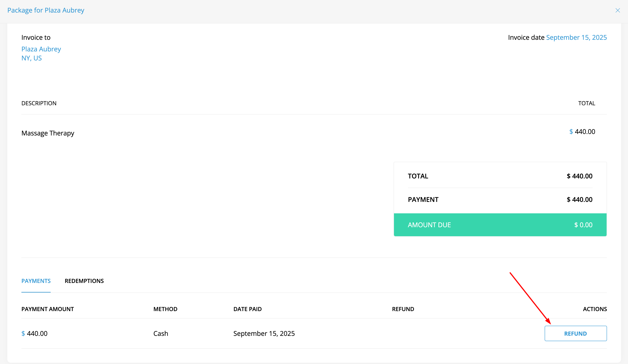Click the September 15, 2025 date paid cell
Image resolution: width=628 pixels, height=364 pixels.
point(264,333)
